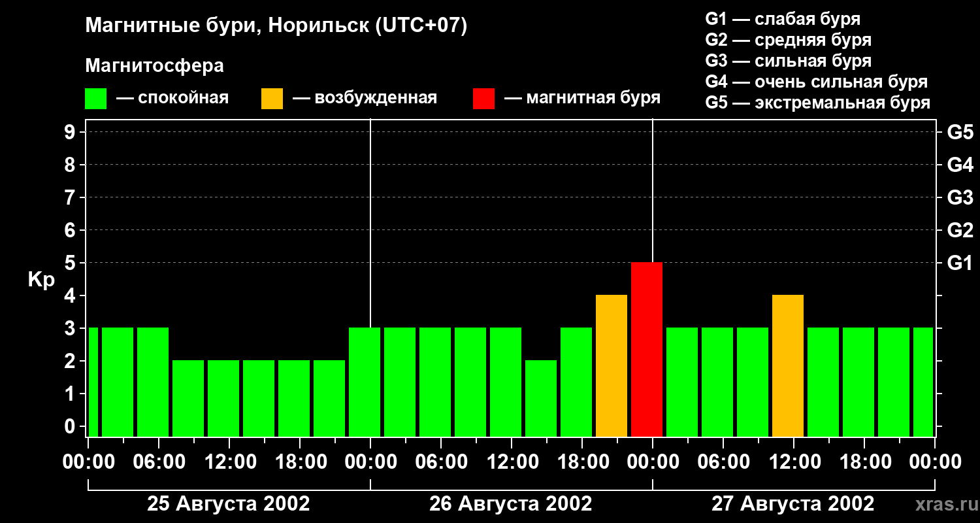Viewport: 980px width, 523px height.
Task: Click the right-axis 'G4' label
Action: [x=960, y=165]
